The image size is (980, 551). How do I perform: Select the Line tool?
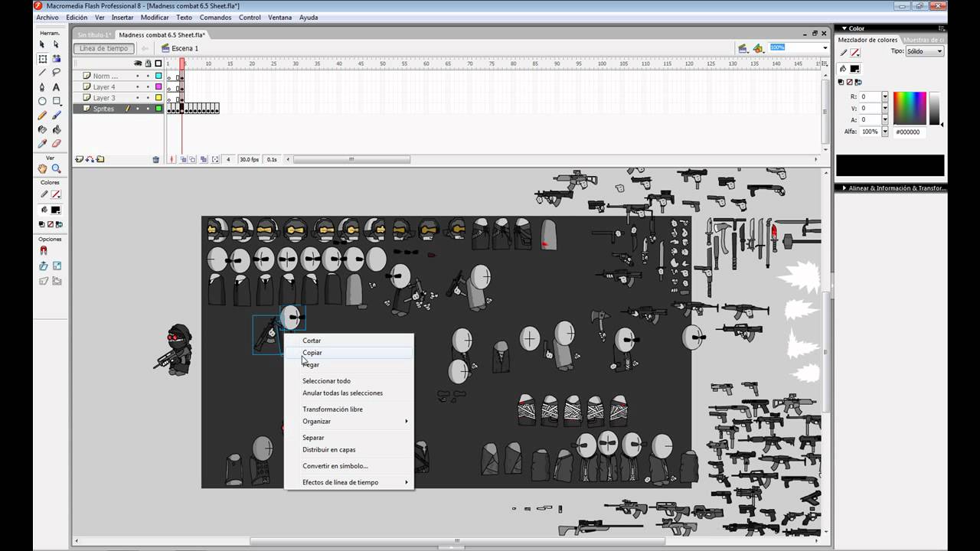tap(42, 73)
